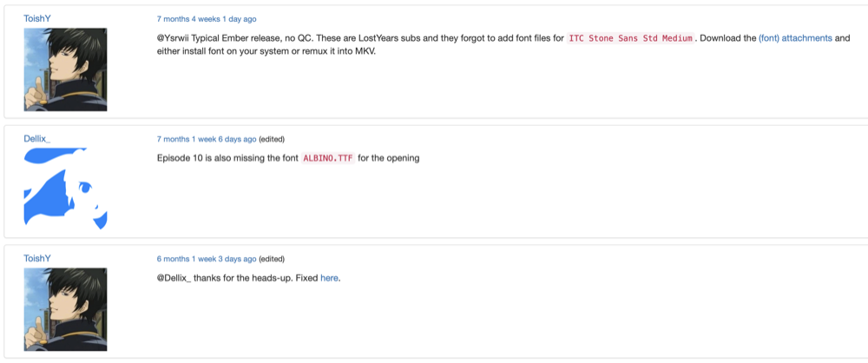Click ToishY's avatar beside the font files comment

point(65,69)
